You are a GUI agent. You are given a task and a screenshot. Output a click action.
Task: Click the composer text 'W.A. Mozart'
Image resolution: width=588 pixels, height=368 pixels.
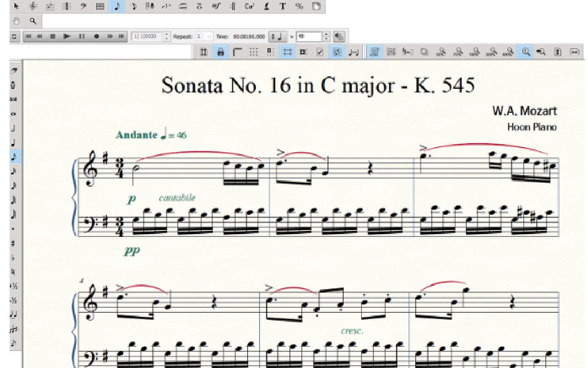coord(524,111)
